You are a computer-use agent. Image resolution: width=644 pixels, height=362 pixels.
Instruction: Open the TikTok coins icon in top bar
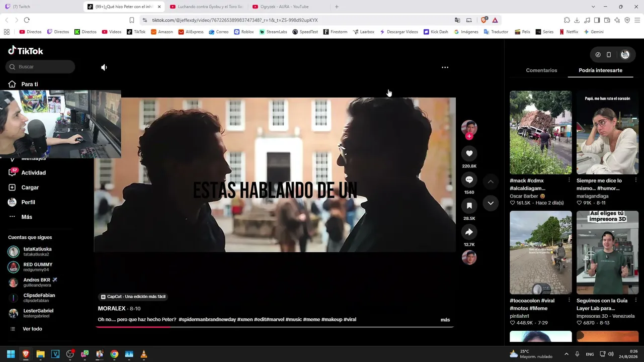[x=598, y=55]
